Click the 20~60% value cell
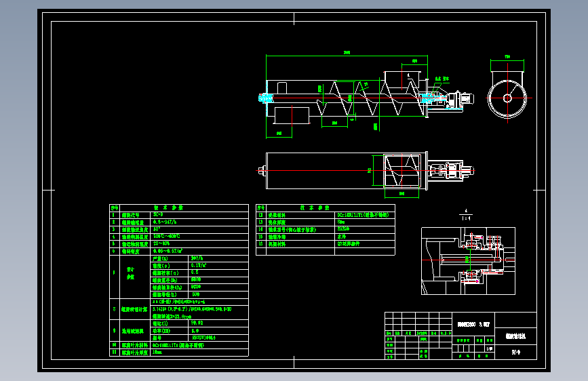Screen dimensions: 588x381 point(199,244)
